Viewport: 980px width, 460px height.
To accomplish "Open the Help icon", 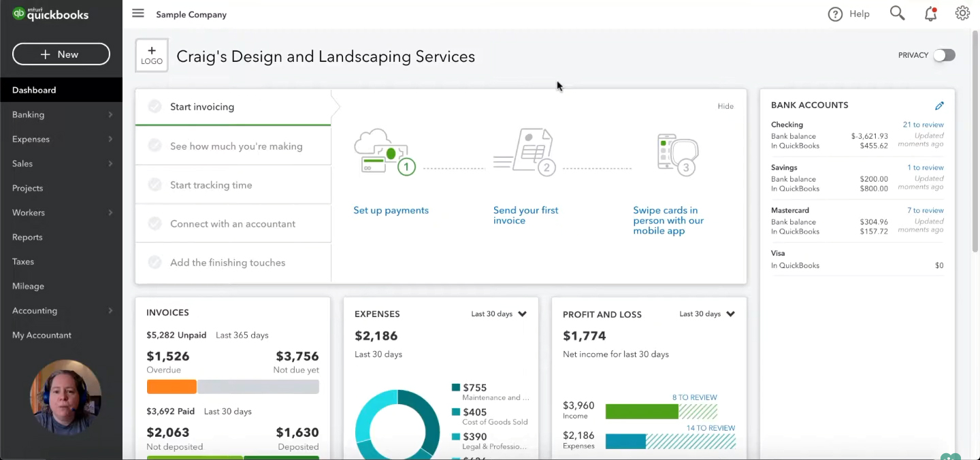I will click(x=835, y=14).
